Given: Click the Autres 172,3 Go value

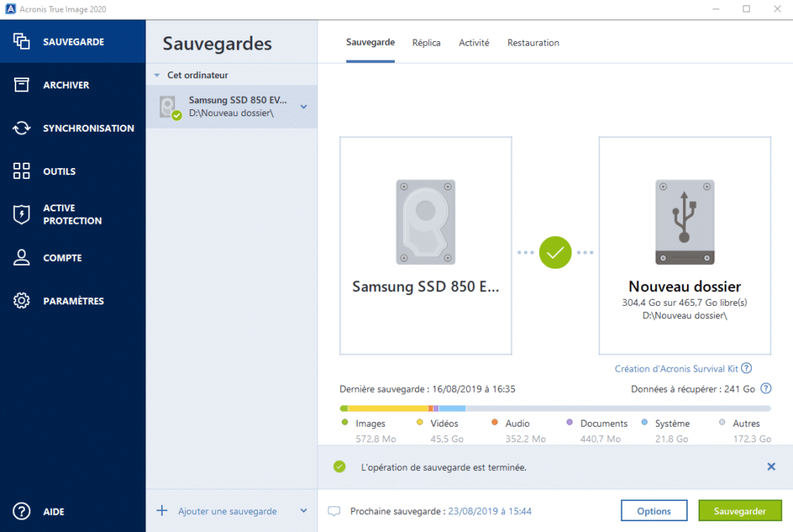Looking at the screenshot, I should [752, 439].
